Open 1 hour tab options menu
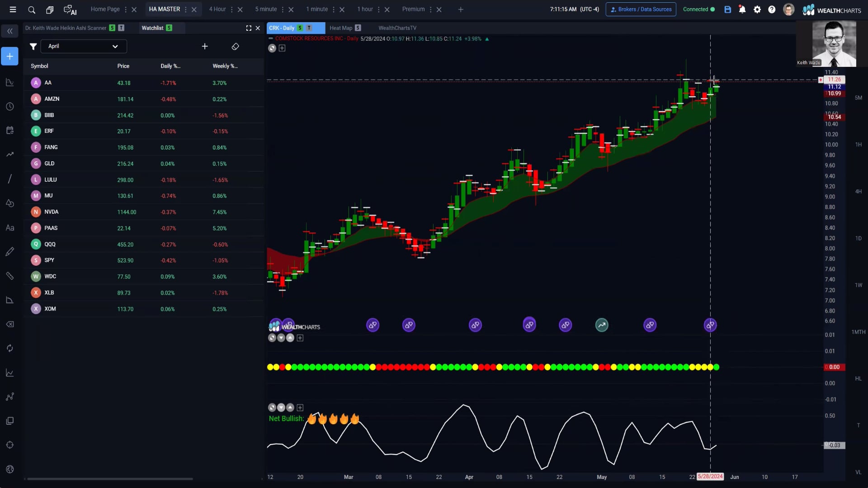This screenshot has height=488, width=868. pos(379,9)
